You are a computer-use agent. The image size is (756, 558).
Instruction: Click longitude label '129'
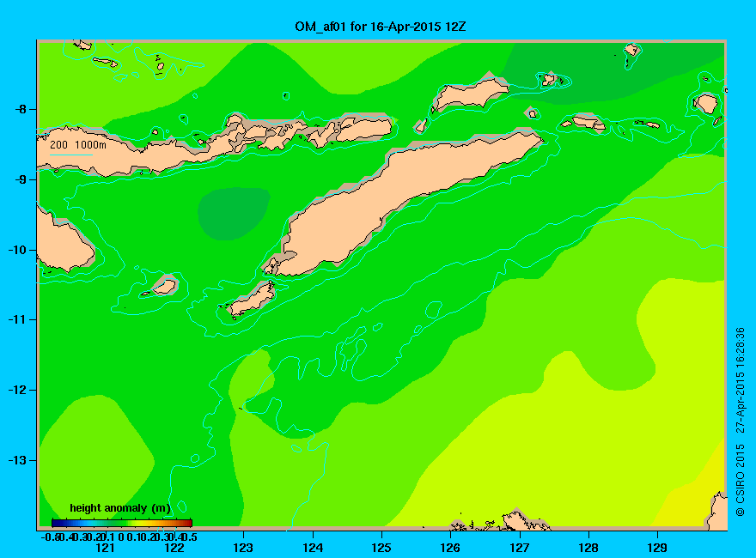point(657,548)
